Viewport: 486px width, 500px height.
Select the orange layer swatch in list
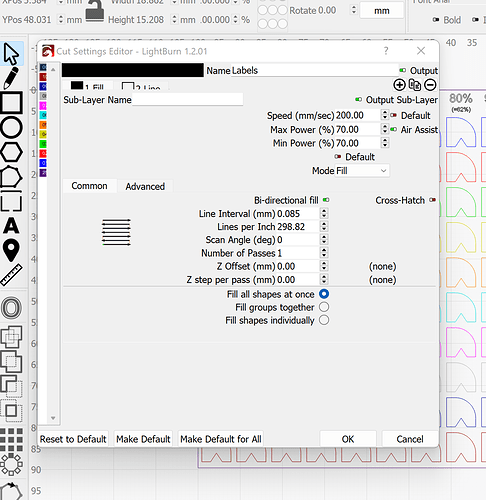(x=43, y=125)
